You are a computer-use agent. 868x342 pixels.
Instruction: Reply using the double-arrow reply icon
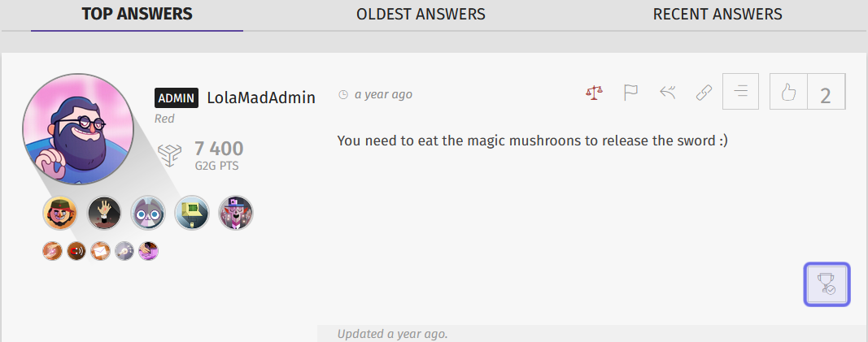[668, 93]
